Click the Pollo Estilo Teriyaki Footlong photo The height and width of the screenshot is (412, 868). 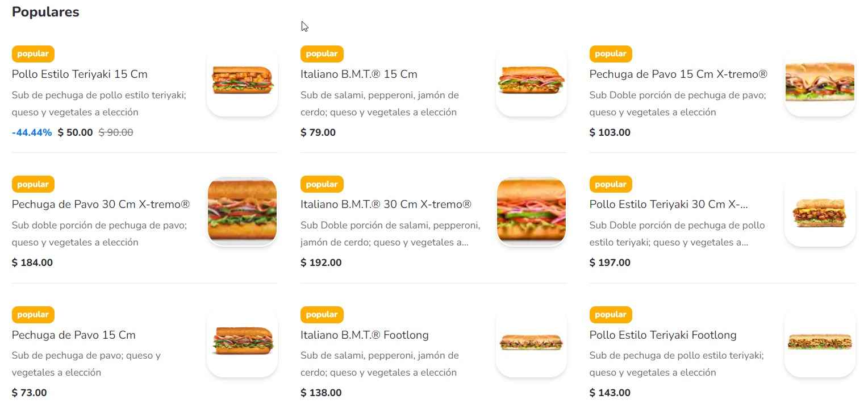tap(819, 342)
